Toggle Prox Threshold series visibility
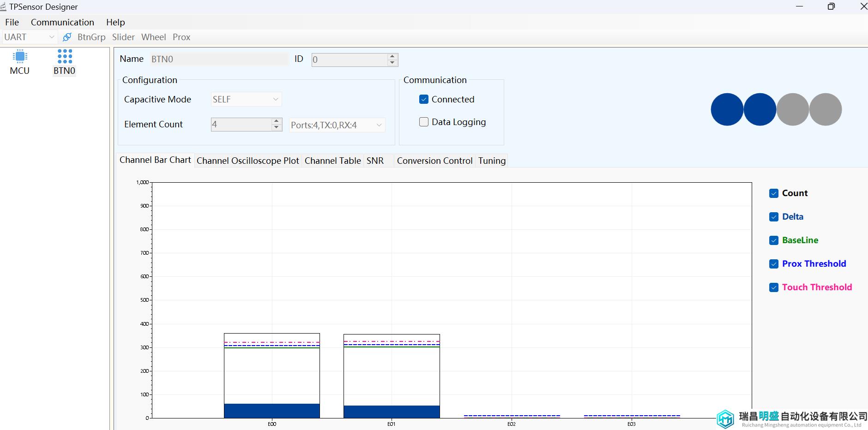This screenshot has height=430, width=868. pos(774,264)
